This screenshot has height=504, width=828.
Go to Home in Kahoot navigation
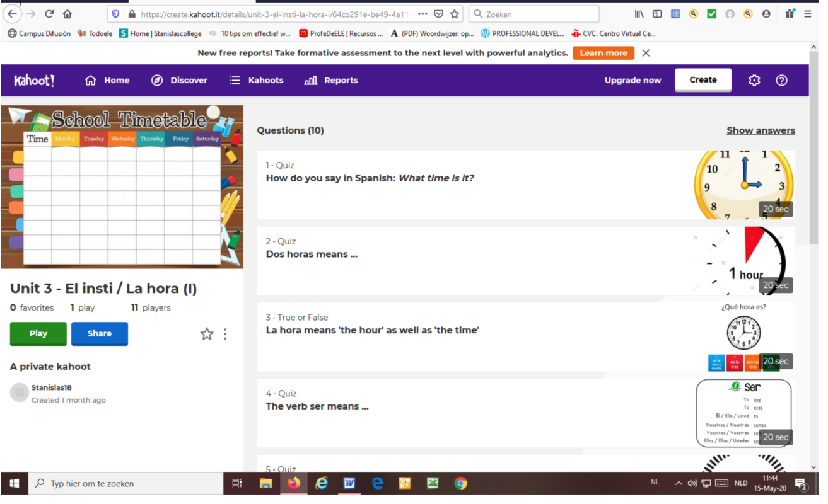tap(107, 80)
